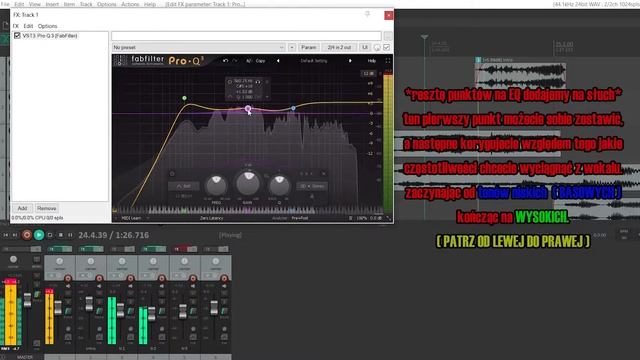Open the band slope dropdown below Bell
The image size is (640, 360).
pos(184,196)
